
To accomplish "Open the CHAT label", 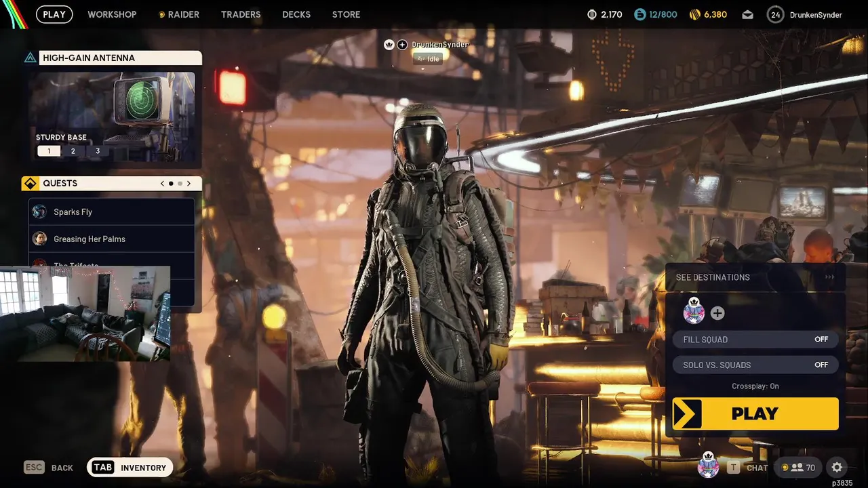I will tap(757, 468).
